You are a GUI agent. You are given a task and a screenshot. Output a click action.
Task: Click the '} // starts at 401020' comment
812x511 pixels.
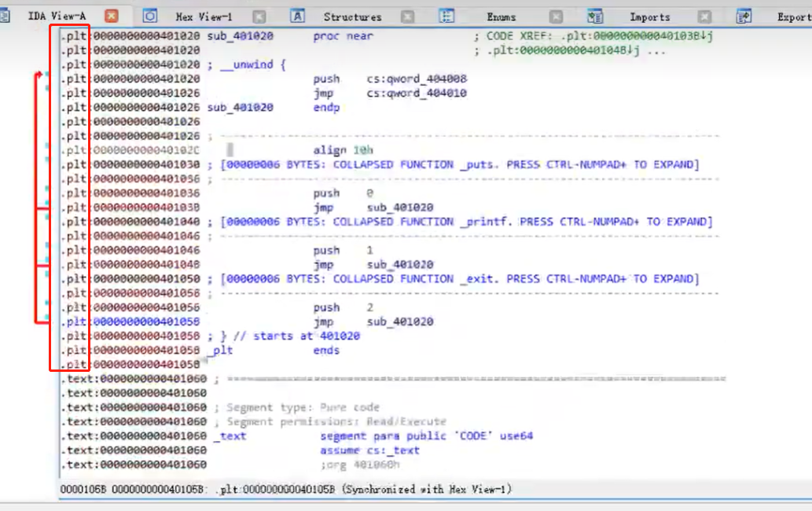284,336
